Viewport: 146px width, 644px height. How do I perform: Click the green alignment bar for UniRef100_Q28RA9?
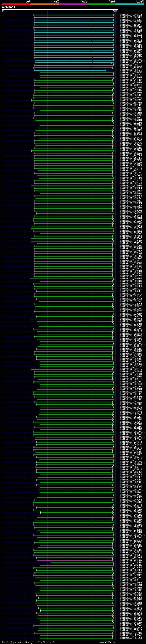pyautogui.click(x=73, y=151)
